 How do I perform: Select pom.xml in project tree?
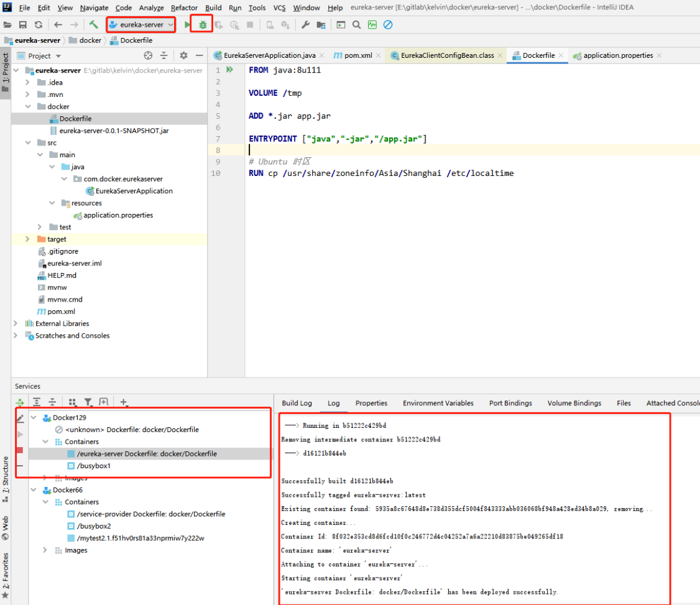61,312
